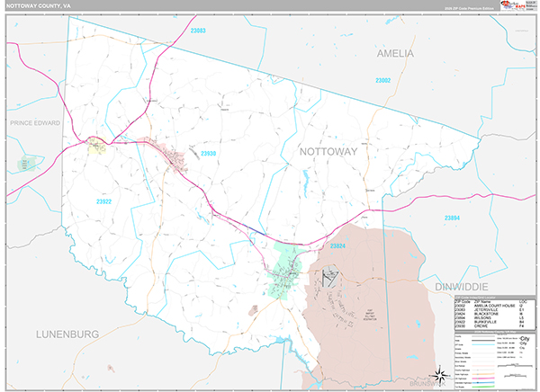Screen dimensions: 540x392
Task: Click WILSONS row in ZIP index
Action: click(x=490, y=318)
